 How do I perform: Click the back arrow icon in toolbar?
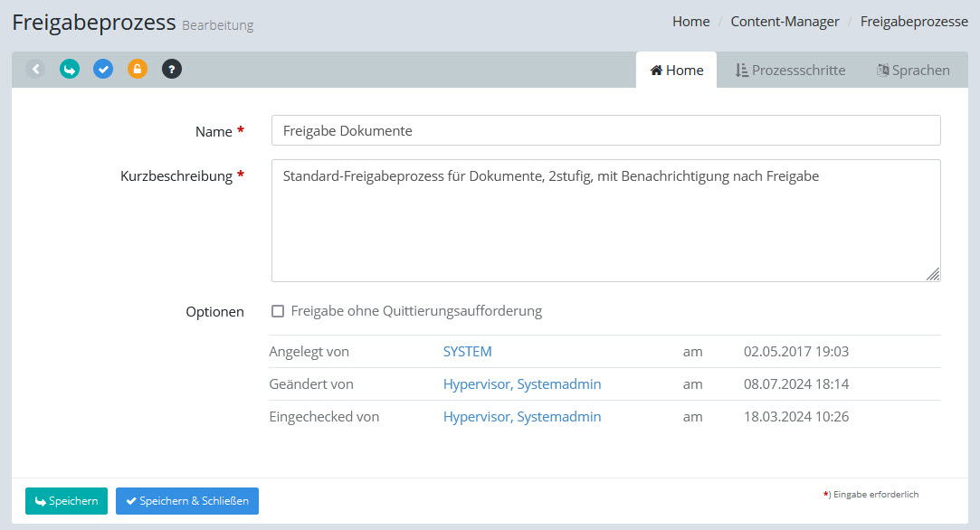click(35, 69)
